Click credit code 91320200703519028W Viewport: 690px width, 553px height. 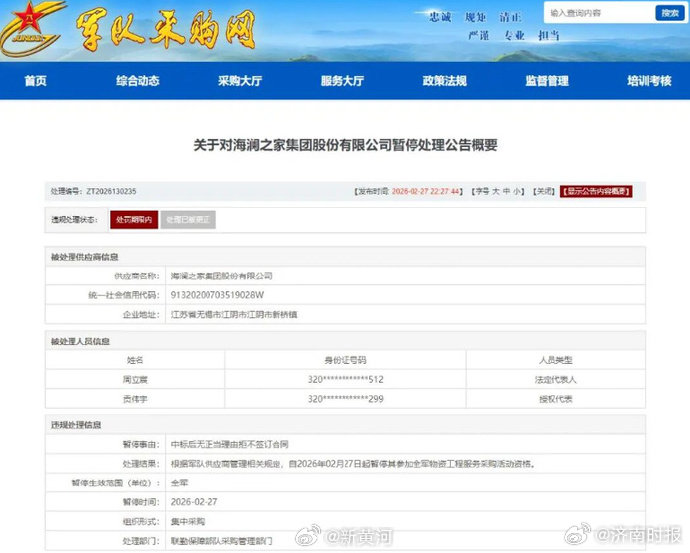[217, 295]
